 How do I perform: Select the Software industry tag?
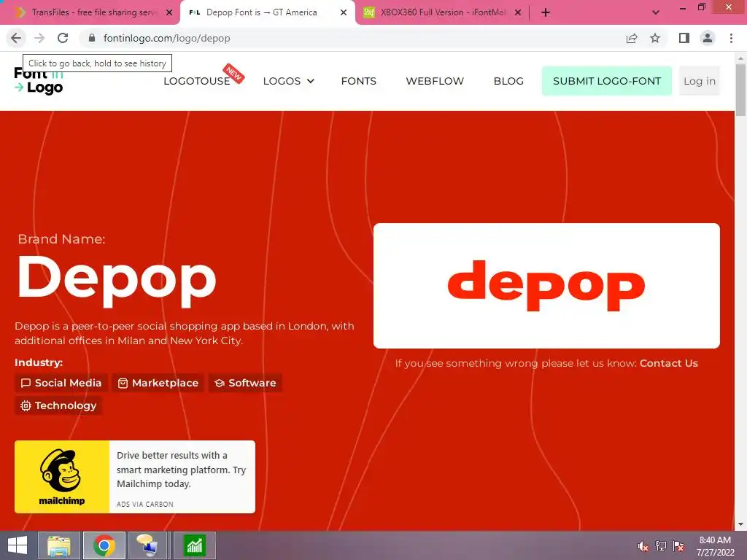coord(245,383)
